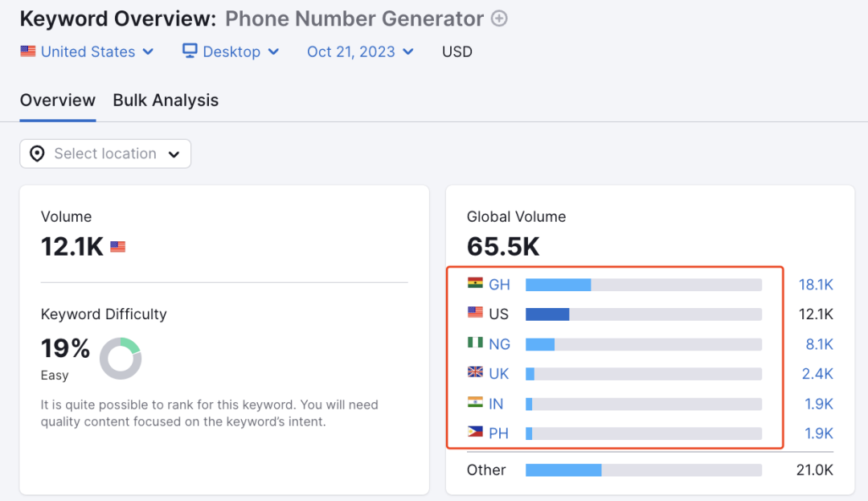Click the Nigeria flag icon
The width and height of the screenshot is (868, 501).
point(475,343)
